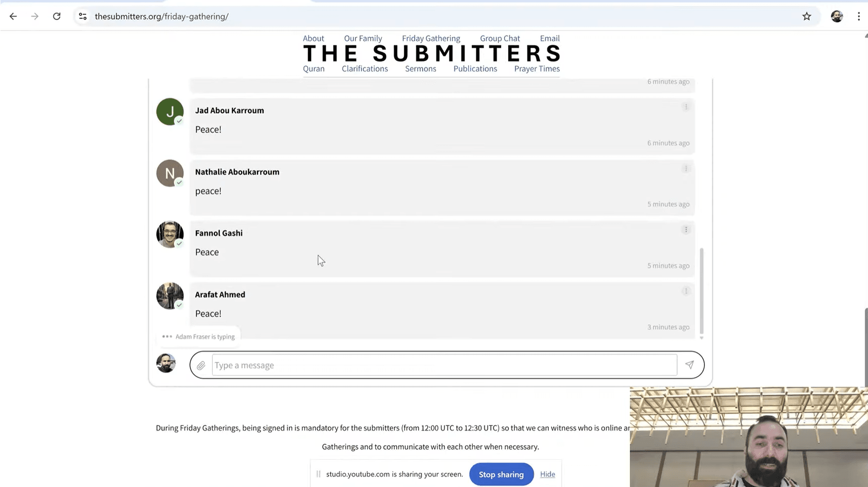Image resolution: width=868 pixels, height=487 pixels.
Task: Click the paperclip attachment icon
Action: [x=201, y=366]
